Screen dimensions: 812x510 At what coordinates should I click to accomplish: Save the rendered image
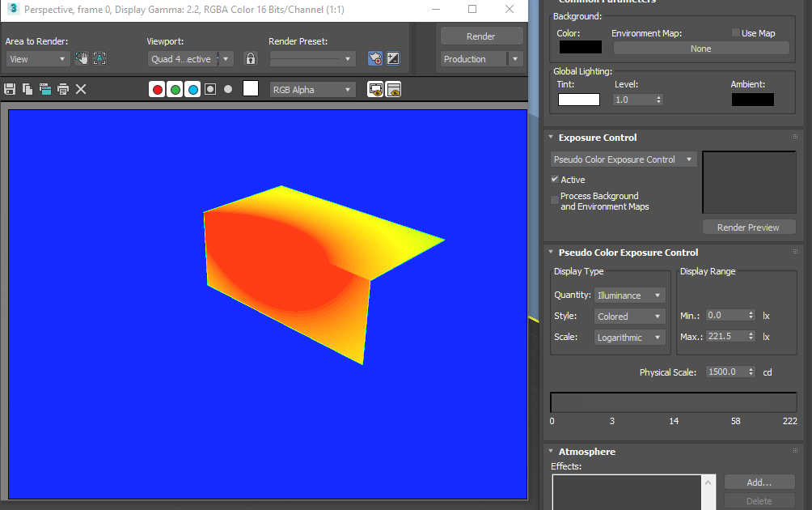(10, 89)
